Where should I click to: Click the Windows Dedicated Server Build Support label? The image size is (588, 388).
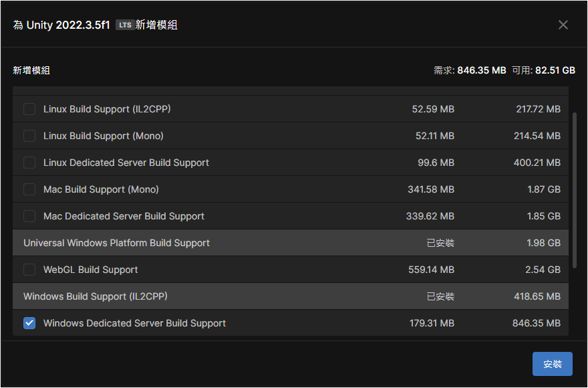pos(134,323)
